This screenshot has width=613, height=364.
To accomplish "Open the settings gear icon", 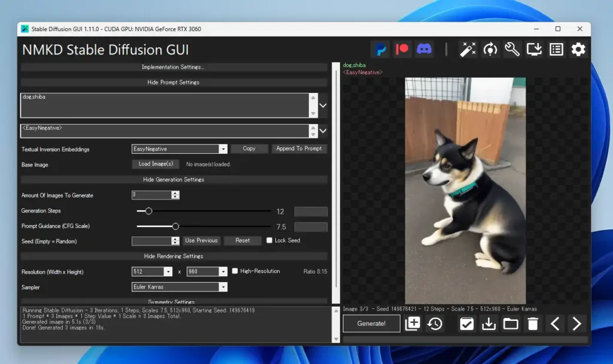I will pyautogui.click(x=578, y=49).
